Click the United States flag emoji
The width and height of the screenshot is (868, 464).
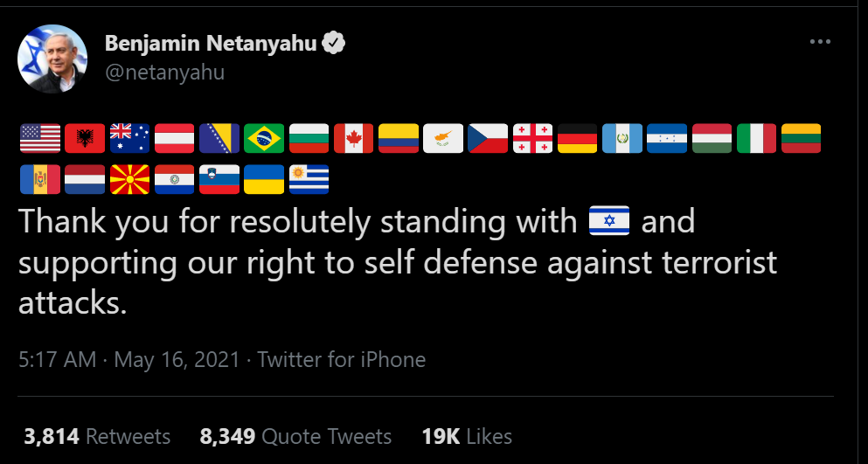[39, 138]
